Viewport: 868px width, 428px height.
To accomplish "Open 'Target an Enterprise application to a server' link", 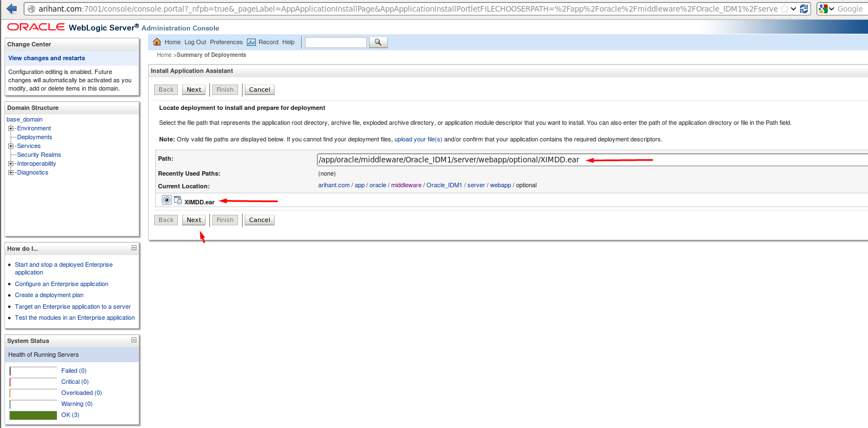I will tap(73, 307).
